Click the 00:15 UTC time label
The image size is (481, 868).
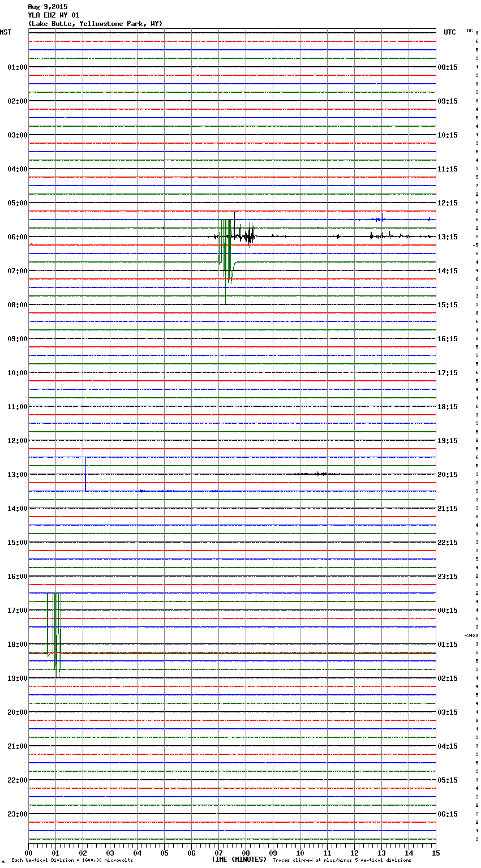pyautogui.click(x=448, y=611)
